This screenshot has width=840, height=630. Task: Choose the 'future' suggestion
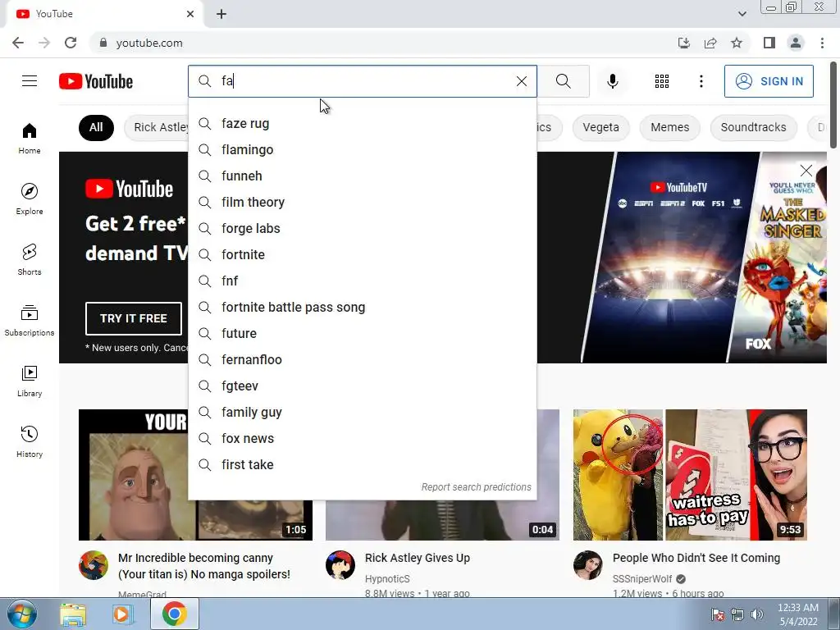[x=362, y=334]
